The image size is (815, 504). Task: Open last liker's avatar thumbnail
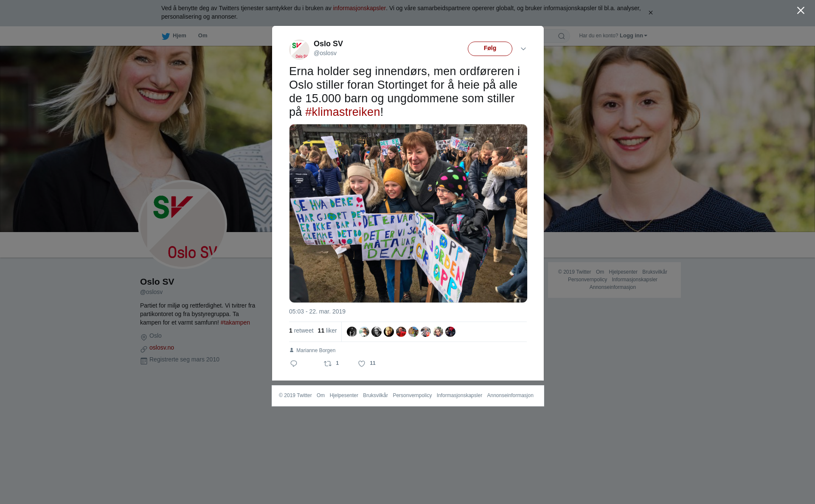(450, 332)
